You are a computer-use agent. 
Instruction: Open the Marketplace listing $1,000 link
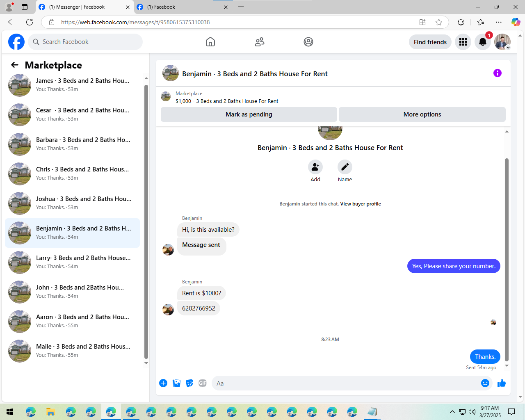coord(227,101)
